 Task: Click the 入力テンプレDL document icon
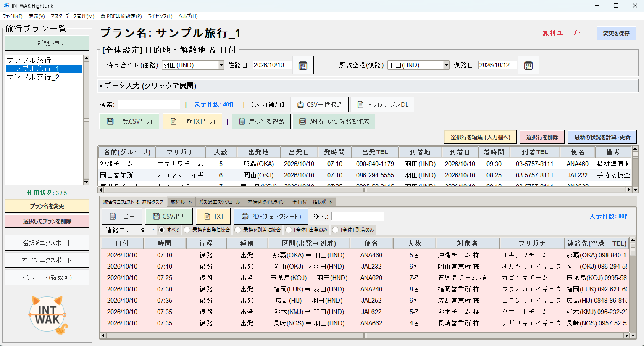pyautogui.click(x=360, y=105)
